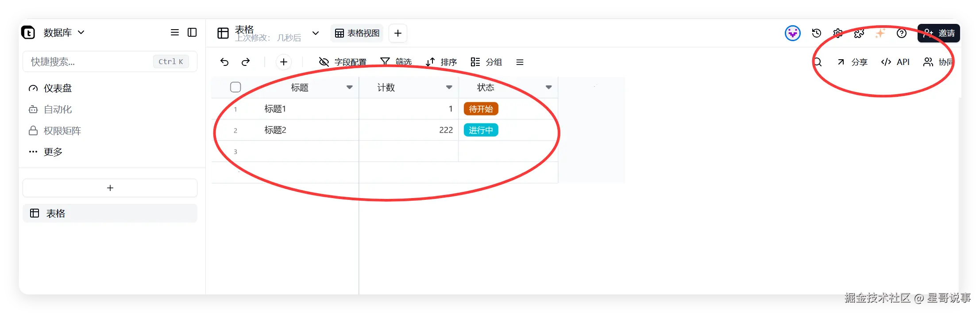Select the cell 标题1

click(309, 109)
